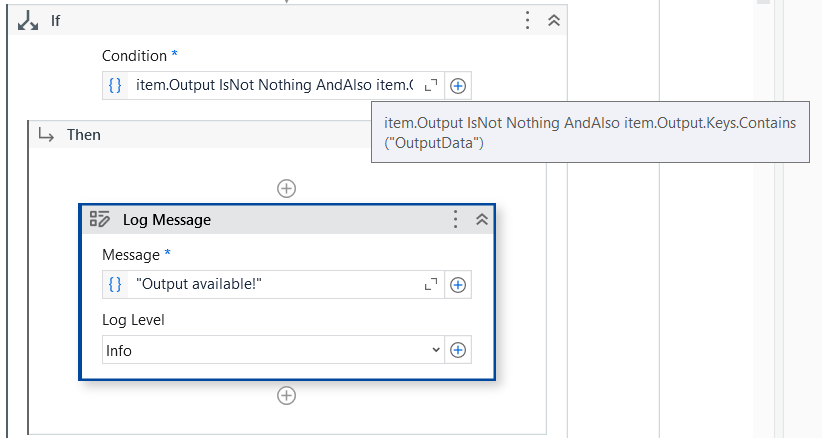Click the plus button beside Message
Viewport: 822px width, 438px height.
458,285
